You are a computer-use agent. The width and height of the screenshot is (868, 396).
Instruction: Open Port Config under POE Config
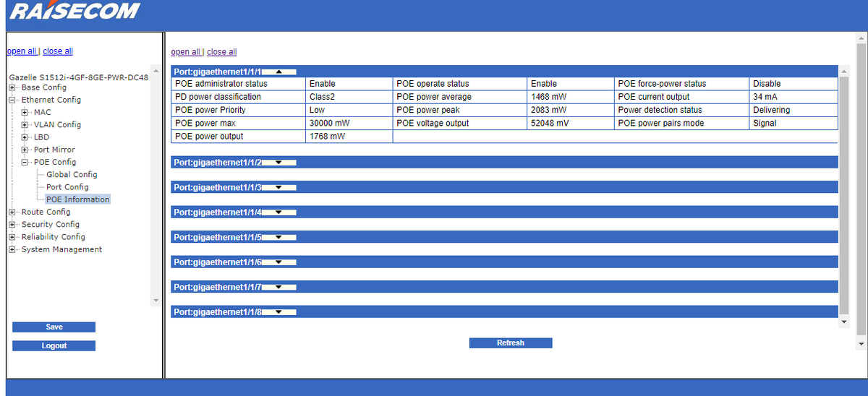[x=67, y=186]
